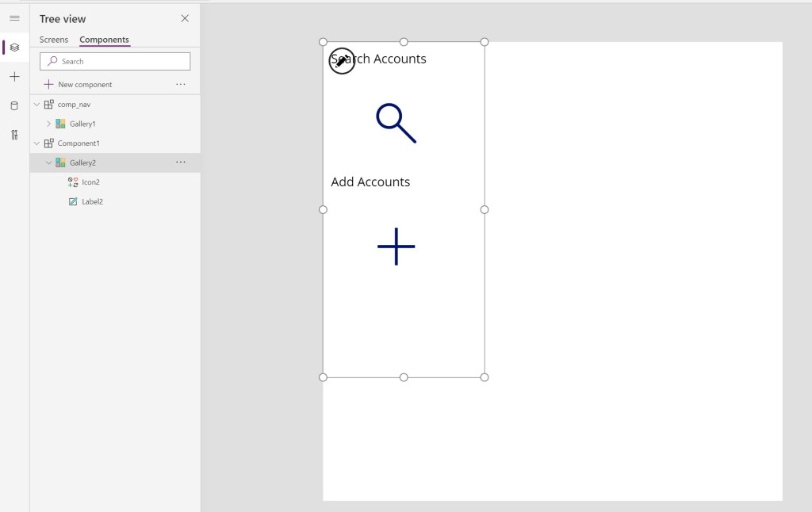Click the hamburger menu icon at top left
Image resolution: width=812 pixels, height=512 pixels.
[14, 18]
